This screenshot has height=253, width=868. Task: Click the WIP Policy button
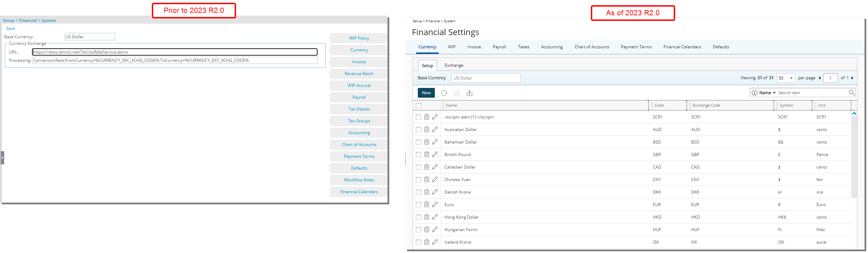coord(359,38)
